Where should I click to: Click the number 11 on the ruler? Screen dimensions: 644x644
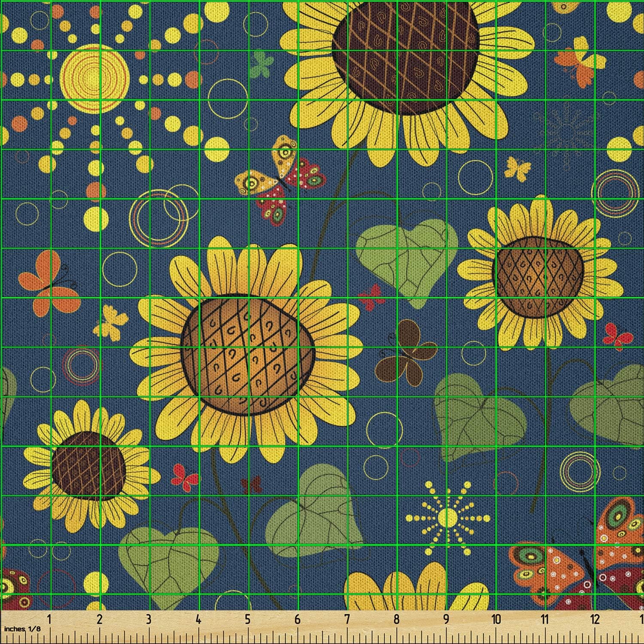pyautogui.click(x=545, y=620)
